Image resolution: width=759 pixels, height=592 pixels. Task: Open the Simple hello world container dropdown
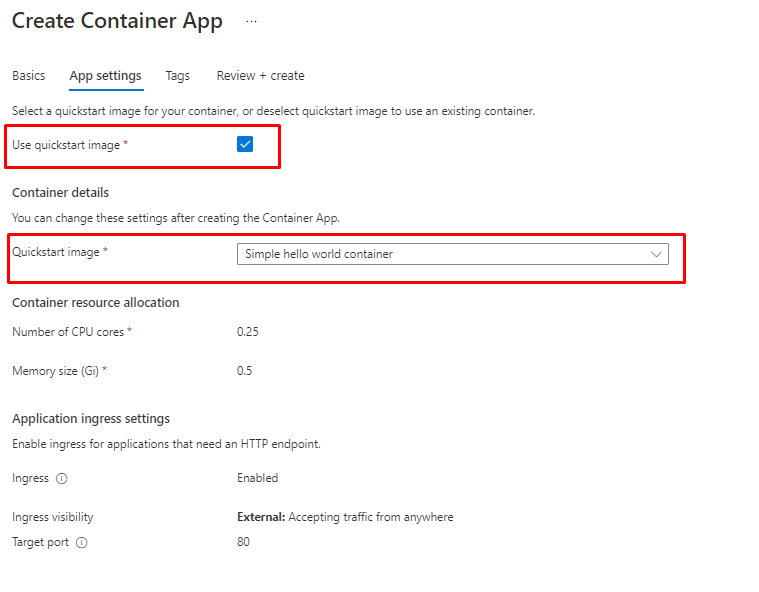450,254
